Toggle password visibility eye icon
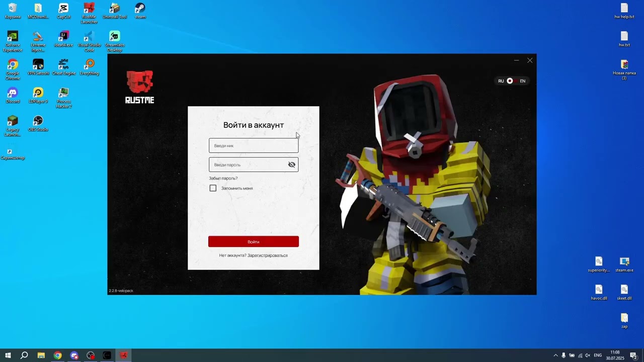The width and height of the screenshot is (644, 362). [292, 164]
